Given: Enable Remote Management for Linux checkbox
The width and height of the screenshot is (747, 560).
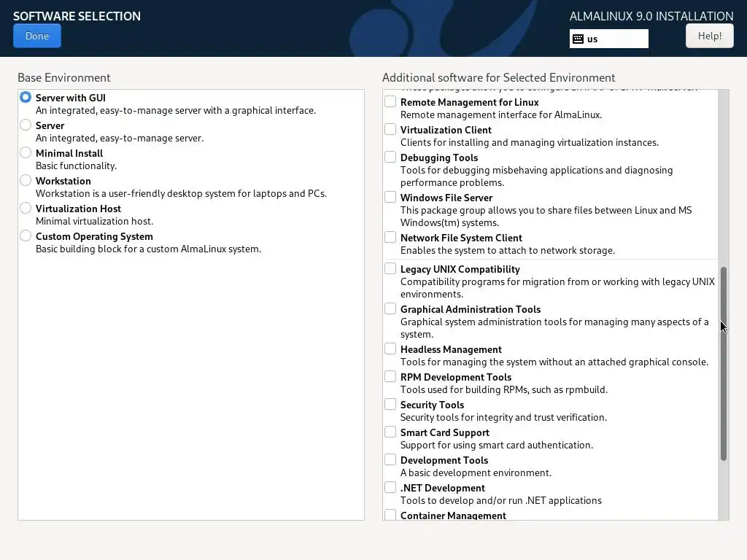Looking at the screenshot, I should coord(390,101).
